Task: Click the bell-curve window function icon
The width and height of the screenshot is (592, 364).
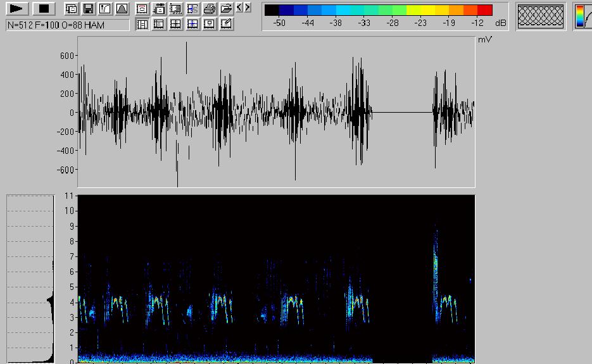Action: [122, 9]
